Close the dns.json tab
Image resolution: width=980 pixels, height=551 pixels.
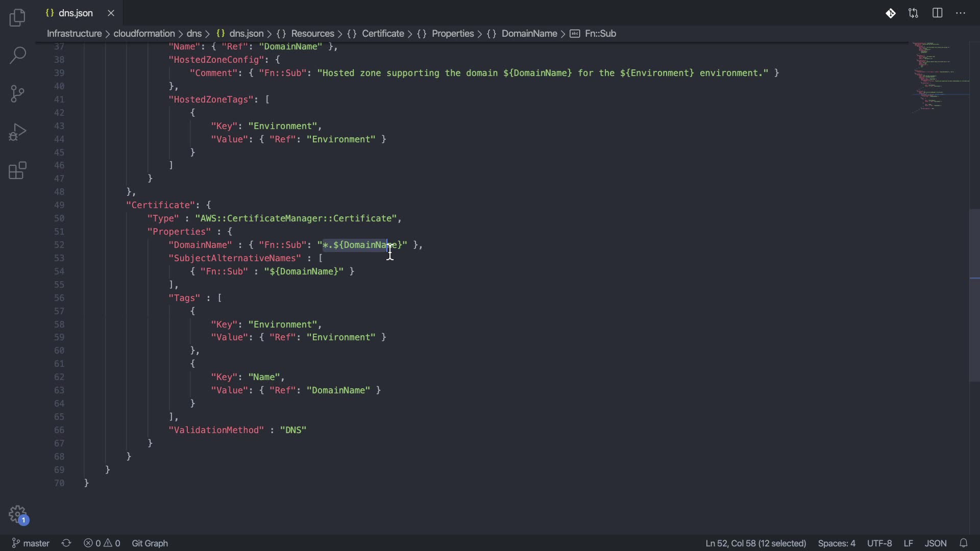(x=111, y=13)
